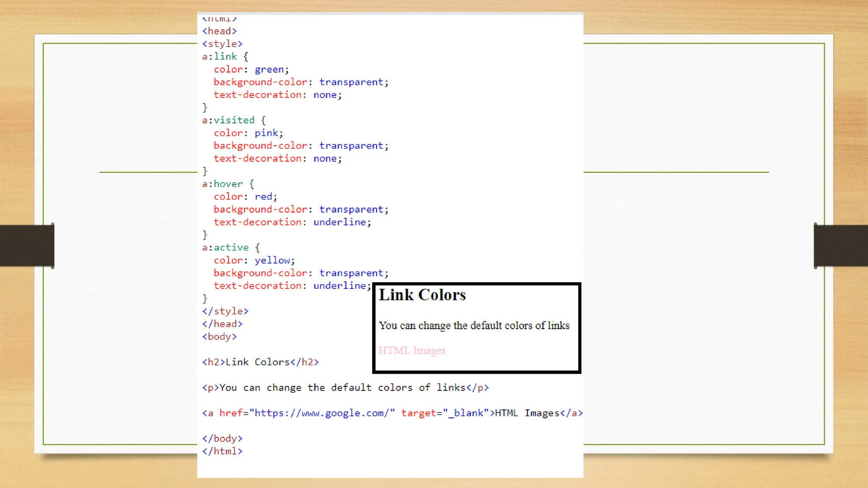Click the 'color: pink;' declaration

point(248,133)
